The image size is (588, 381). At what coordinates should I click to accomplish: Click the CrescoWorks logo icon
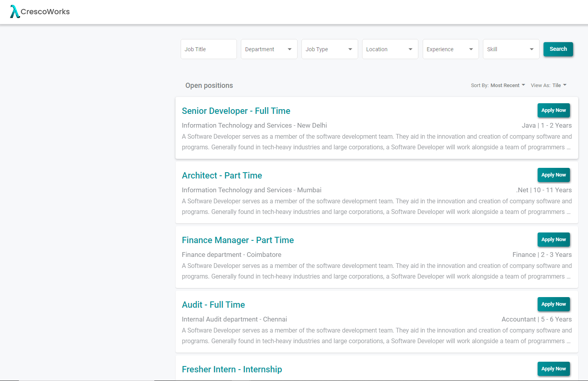(15, 11)
